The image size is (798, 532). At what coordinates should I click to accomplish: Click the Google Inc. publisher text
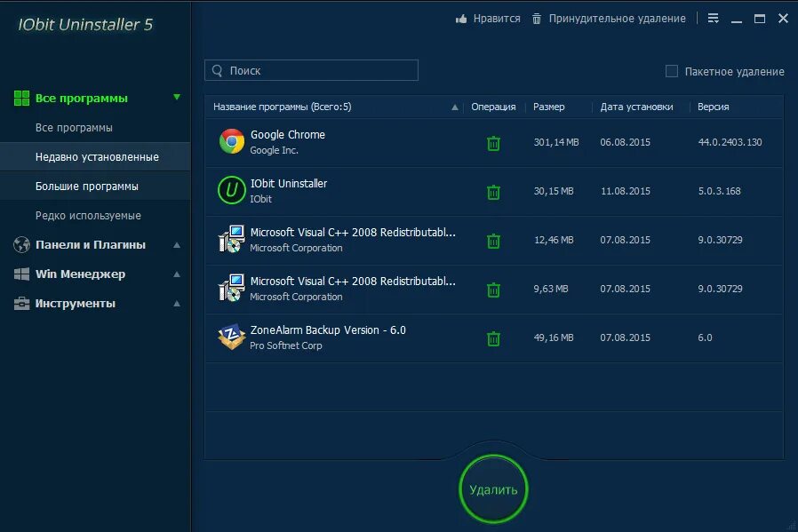tap(274, 150)
